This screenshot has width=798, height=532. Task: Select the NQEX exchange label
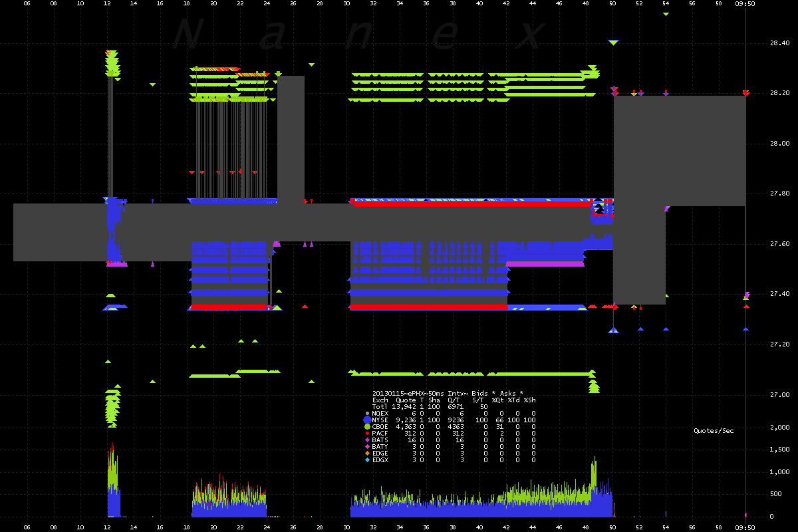coord(380,414)
